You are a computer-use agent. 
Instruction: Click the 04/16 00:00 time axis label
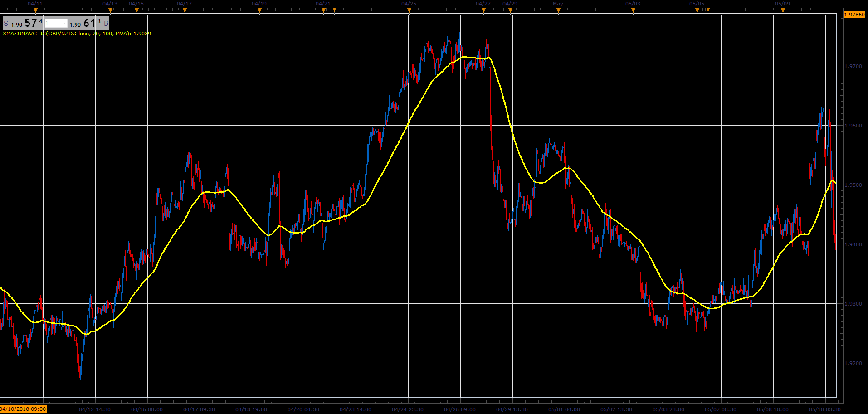pos(147,409)
